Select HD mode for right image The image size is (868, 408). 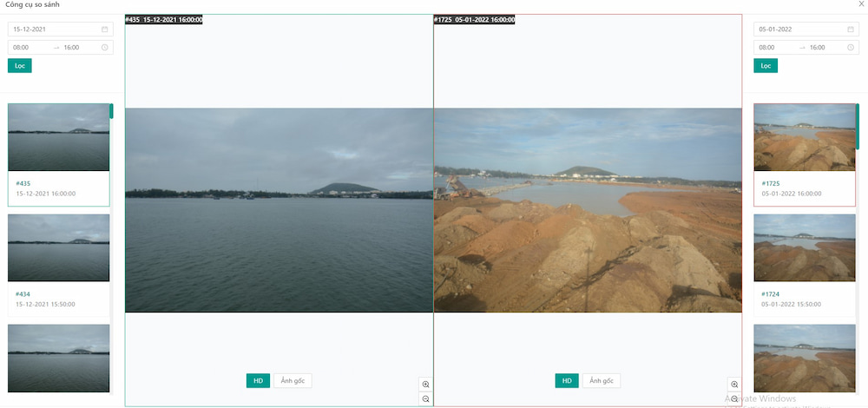(x=567, y=380)
